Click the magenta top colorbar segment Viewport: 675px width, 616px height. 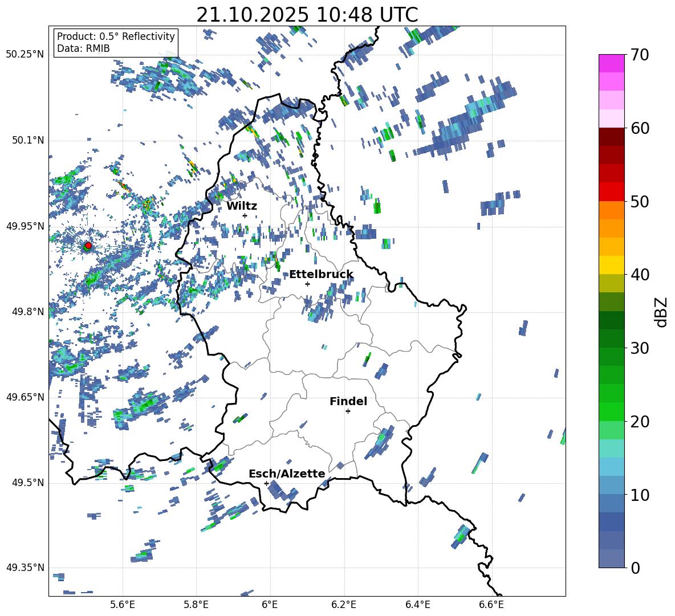[611, 63]
